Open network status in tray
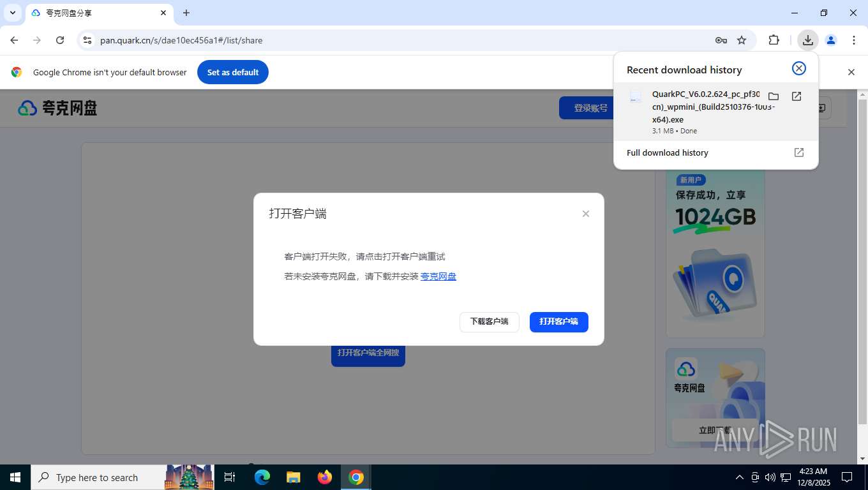 coord(786,477)
